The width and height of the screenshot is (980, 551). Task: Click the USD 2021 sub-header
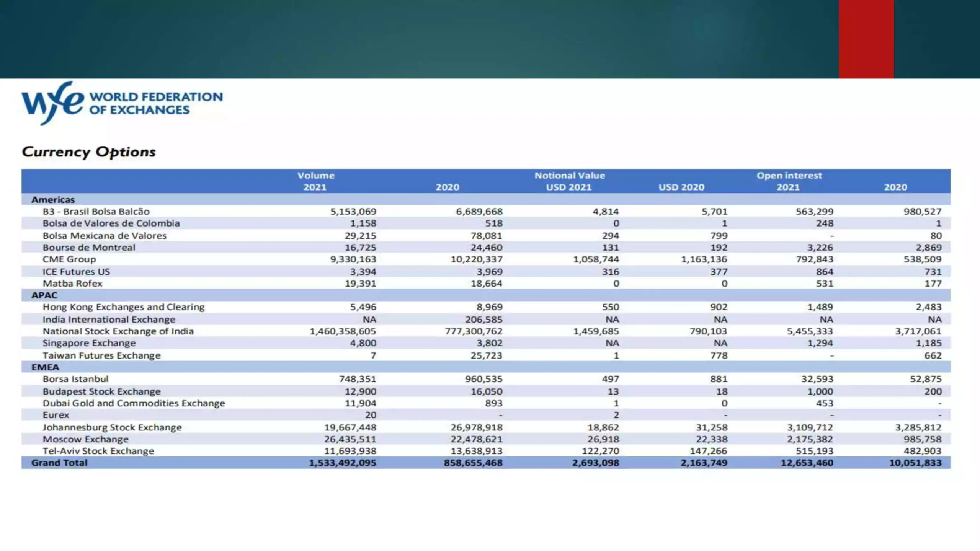click(x=569, y=187)
